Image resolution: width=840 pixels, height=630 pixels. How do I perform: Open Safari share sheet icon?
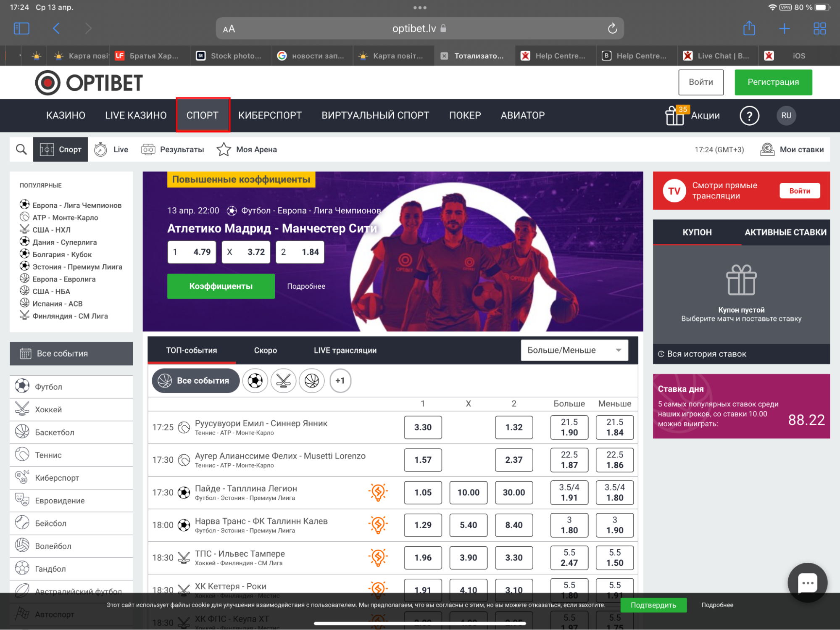point(749,28)
